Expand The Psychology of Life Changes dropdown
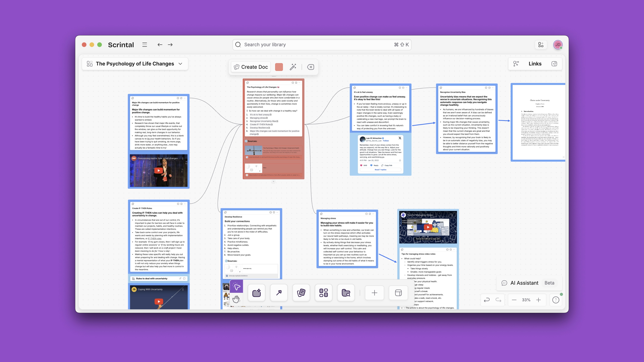Screen dimensions: 644x362 pos(180,64)
